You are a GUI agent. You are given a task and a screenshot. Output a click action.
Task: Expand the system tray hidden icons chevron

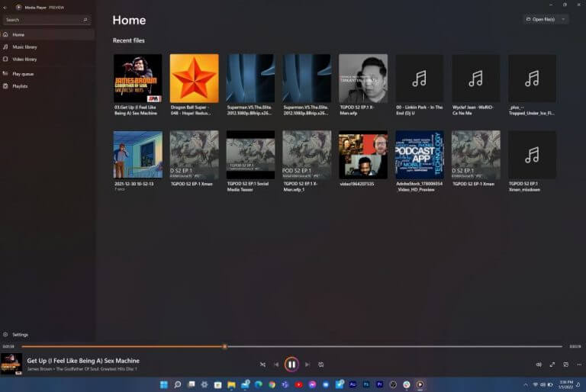tap(526, 384)
